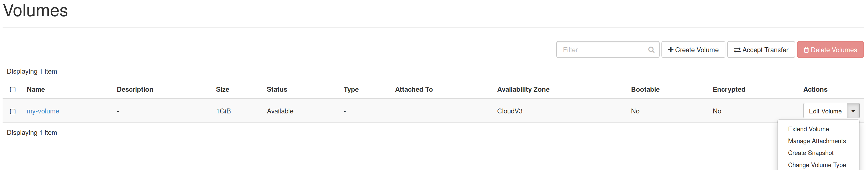Image resolution: width=868 pixels, height=170 pixels.
Task: Click the transfer arrows icon on Accept Transfer
Action: coord(737,50)
